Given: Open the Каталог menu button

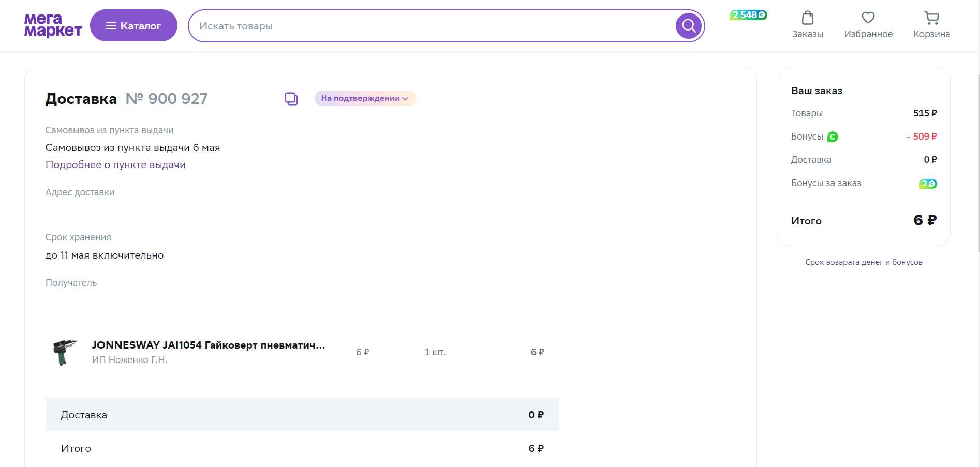Looking at the screenshot, I should coord(133,25).
